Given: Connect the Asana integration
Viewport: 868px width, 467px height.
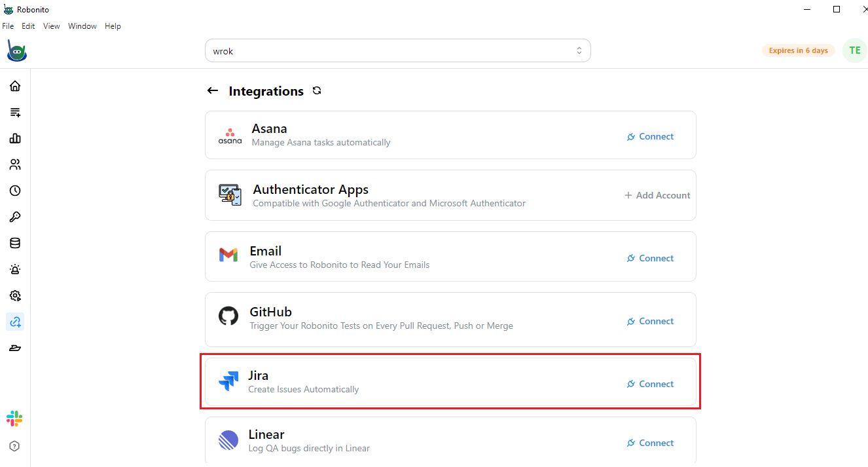Looking at the screenshot, I should (650, 136).
